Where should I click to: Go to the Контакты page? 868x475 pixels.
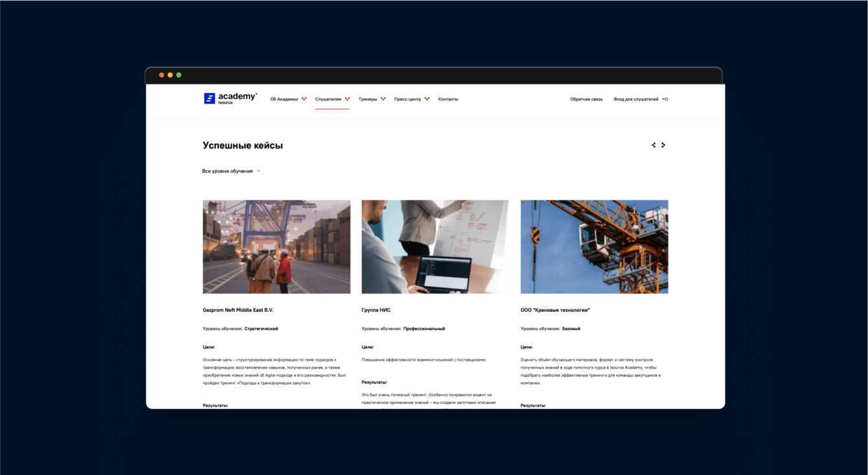tap(448, 99)
